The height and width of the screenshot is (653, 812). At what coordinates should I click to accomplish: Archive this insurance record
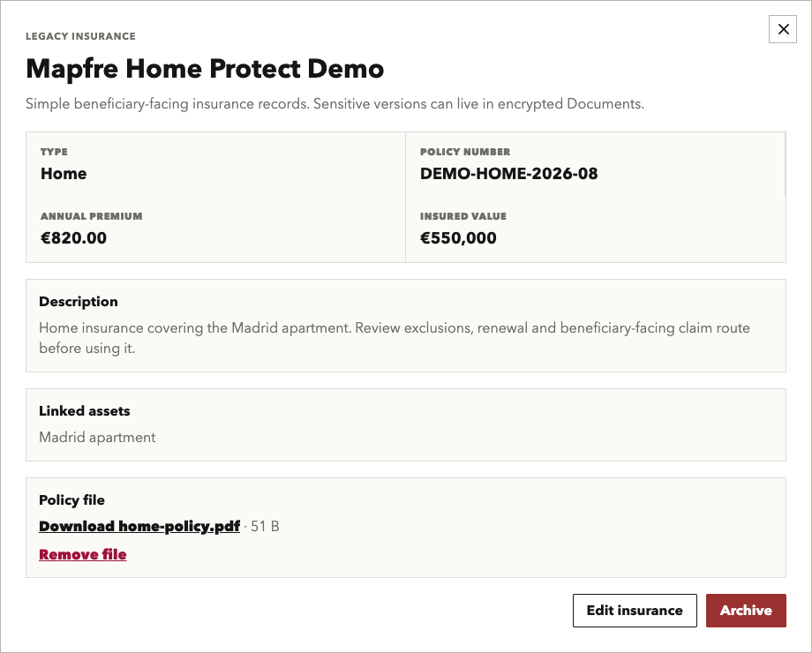click(746, 611)
